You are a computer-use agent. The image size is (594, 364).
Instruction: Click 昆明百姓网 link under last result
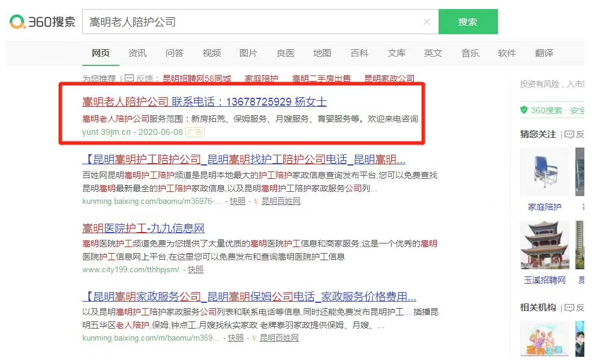click(279, 338)
